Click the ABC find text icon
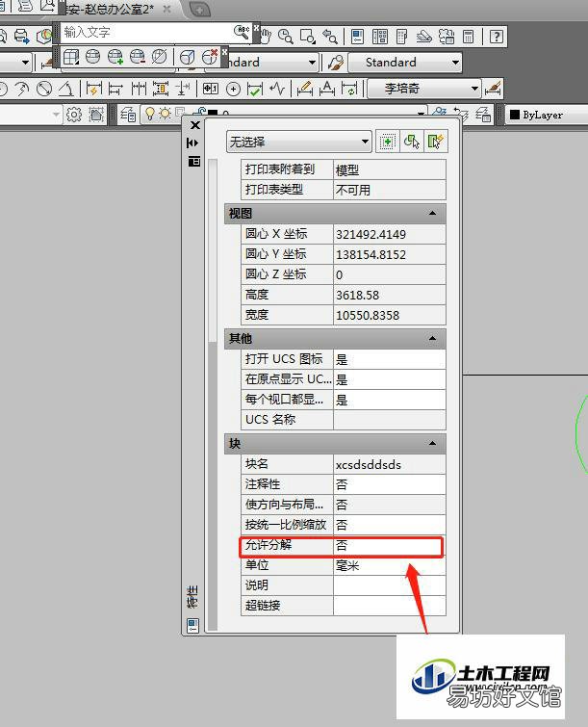Viewport: 588px width, 727px height. click(243, 32)
